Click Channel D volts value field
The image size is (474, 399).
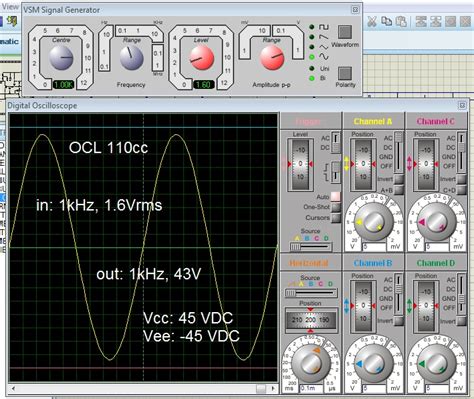437,389
